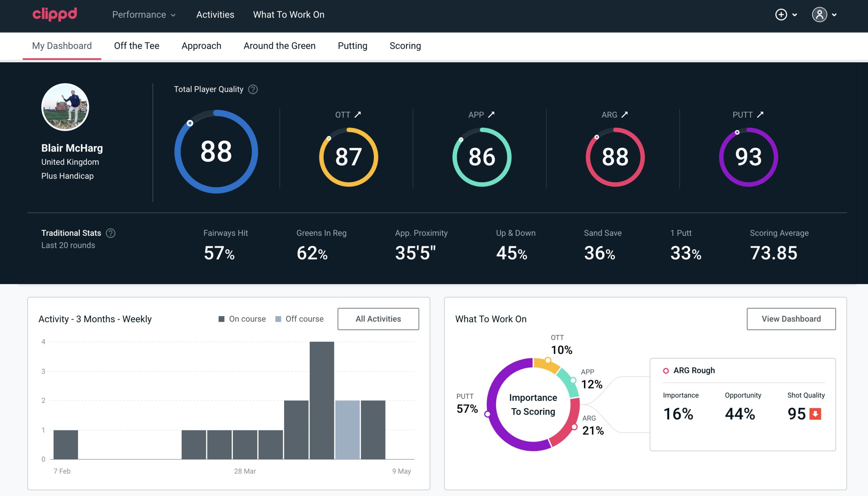Click the OTT upward trend arrow icon
The image size is (868, 496).
(x=358, y=114)
